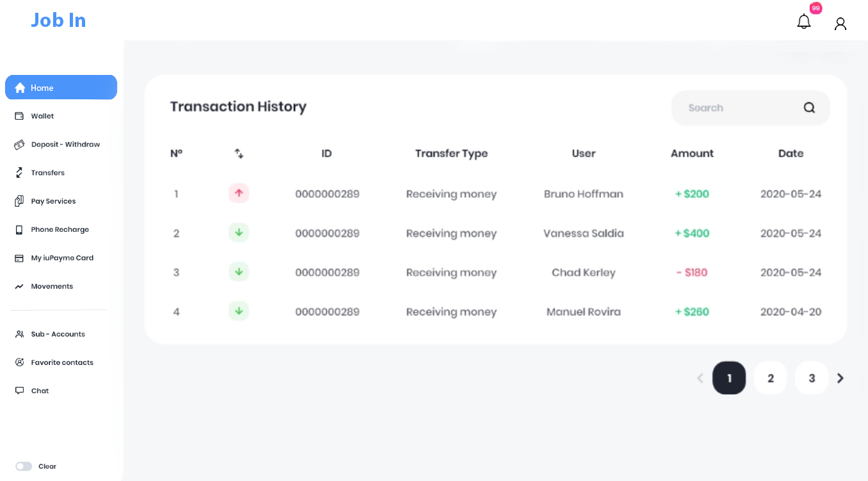Open Phone Recharge in the sidebar
Viewport: 868px width, 481px height.
(60, 229)
